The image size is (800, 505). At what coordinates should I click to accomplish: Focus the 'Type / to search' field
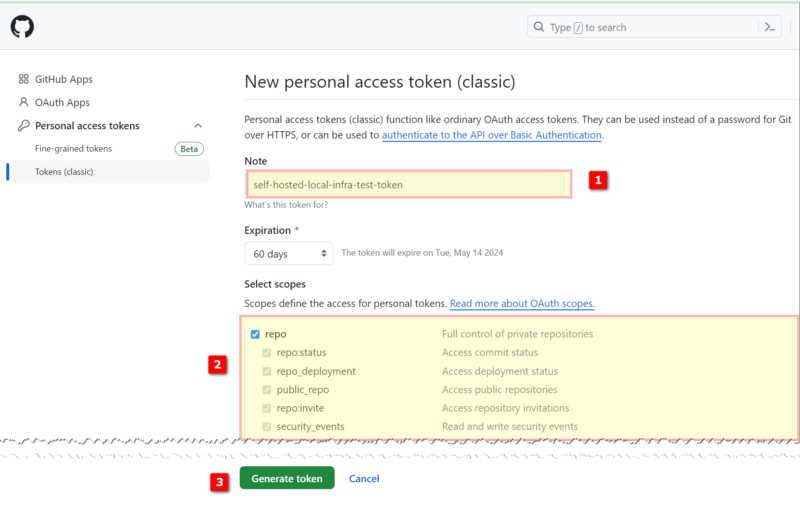(x=654, y=27)
